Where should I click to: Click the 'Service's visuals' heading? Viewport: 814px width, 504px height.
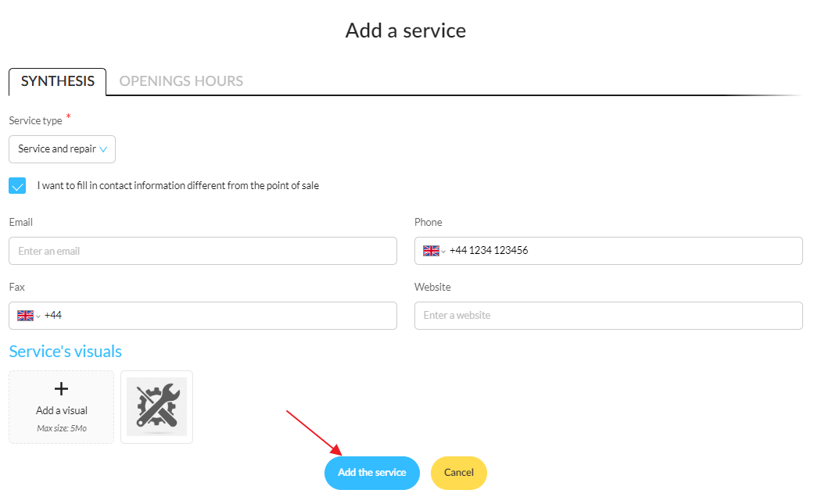tap(66, 352)
